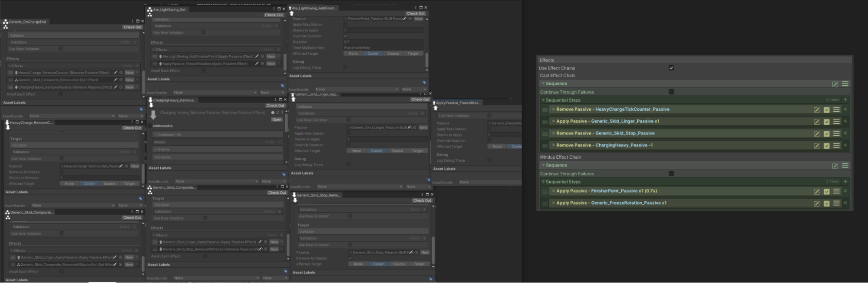Click the Duration field showing 0.7
The width and height of the screenshot is (868, 283).
pos(383,42)
